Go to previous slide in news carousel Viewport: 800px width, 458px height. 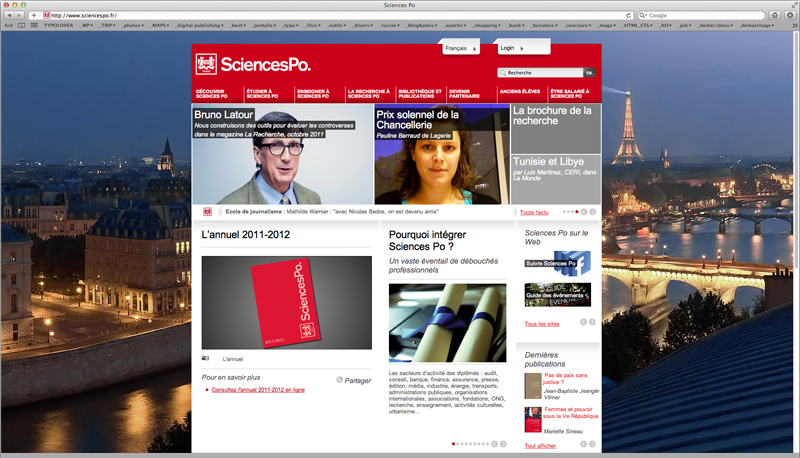[x=584, y=212]
